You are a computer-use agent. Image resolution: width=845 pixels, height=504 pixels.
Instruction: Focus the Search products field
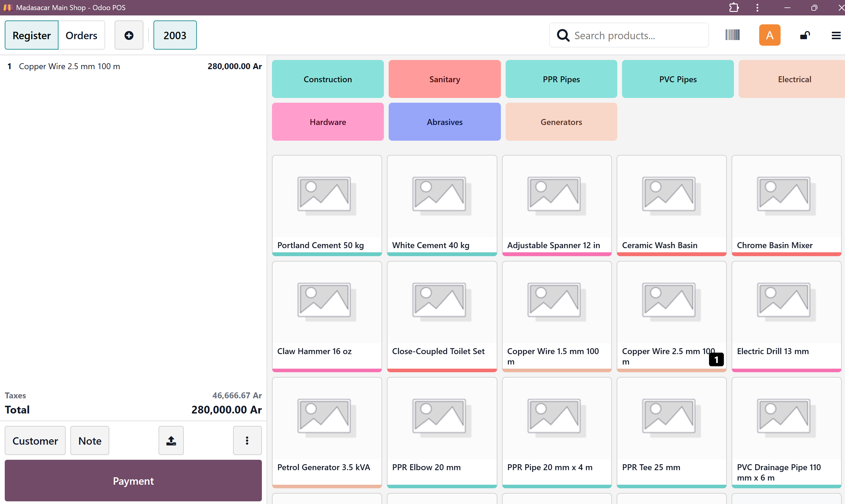[629, 35]
